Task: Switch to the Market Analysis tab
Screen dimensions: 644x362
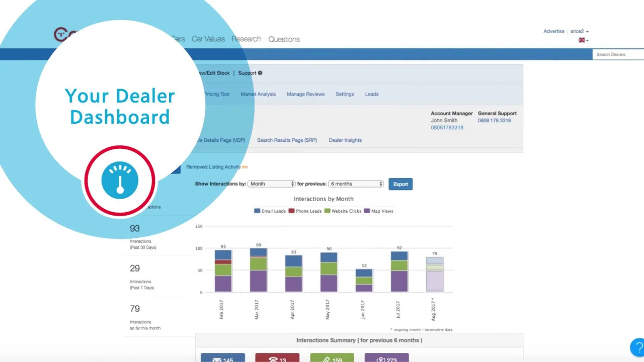Action: click(258, 94)
